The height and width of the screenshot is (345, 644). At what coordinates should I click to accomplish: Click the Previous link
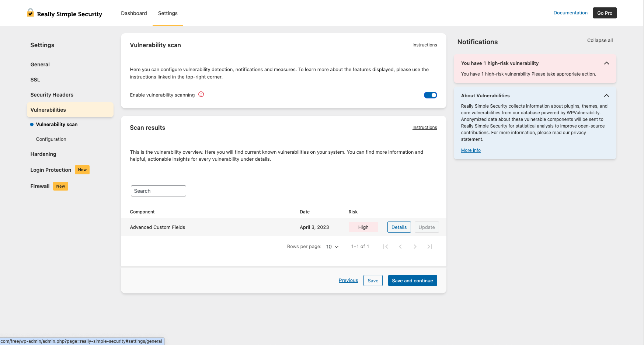348,280
